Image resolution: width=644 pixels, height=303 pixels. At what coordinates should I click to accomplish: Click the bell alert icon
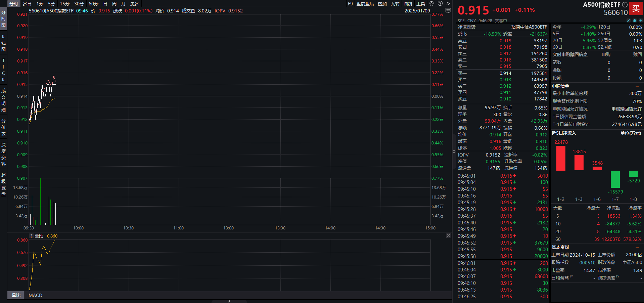click(635, 20)
